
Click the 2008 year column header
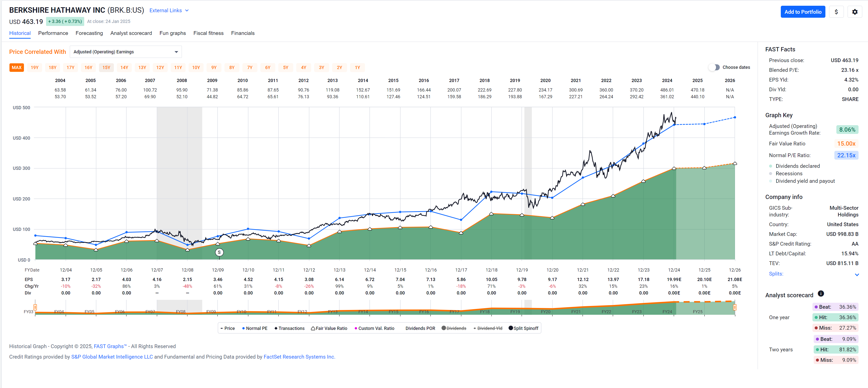(182, 80)
